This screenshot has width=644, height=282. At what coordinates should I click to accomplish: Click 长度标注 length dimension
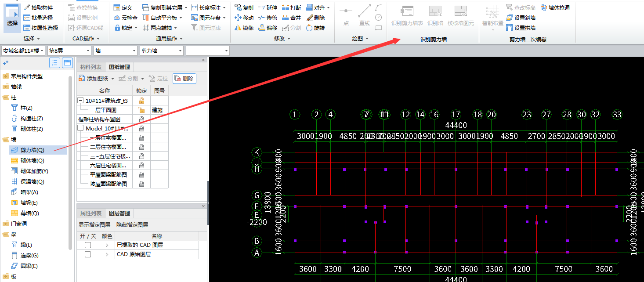[x=209, y=7]
